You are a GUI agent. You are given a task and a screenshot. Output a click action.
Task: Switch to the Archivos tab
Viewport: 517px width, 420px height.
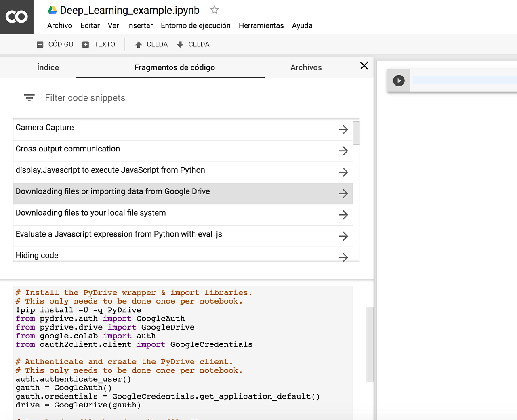[x=306, y=67]
